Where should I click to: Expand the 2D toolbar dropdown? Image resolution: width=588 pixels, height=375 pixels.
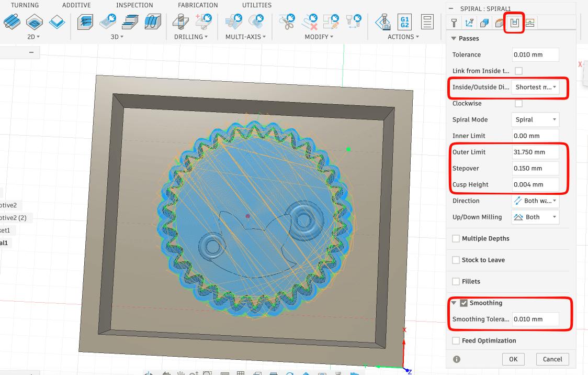click(33, 37)
